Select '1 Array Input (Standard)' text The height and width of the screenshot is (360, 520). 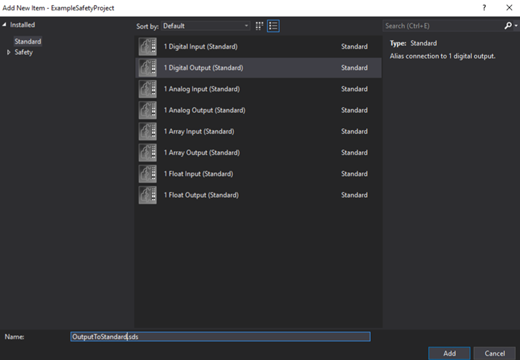(199, 132)
